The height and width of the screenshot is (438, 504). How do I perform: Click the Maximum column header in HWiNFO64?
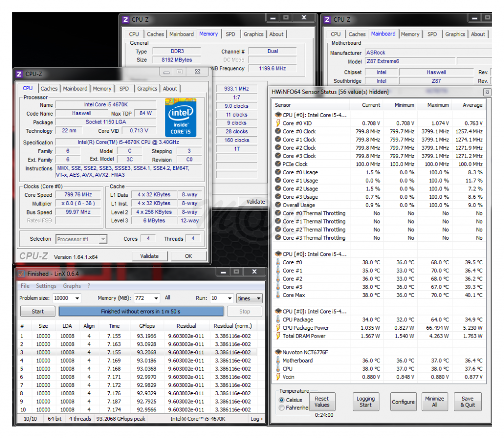point(438,105)
